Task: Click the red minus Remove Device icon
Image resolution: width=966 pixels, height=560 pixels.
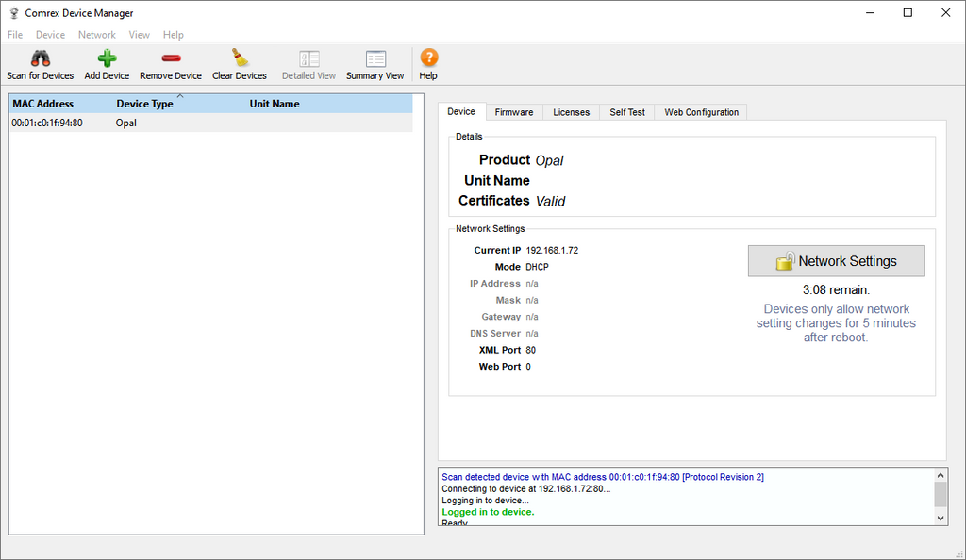Action: pos(171,58)
